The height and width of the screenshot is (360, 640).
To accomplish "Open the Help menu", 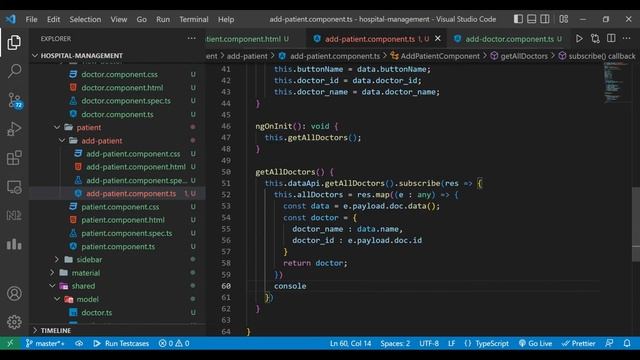I will (226, 19).
